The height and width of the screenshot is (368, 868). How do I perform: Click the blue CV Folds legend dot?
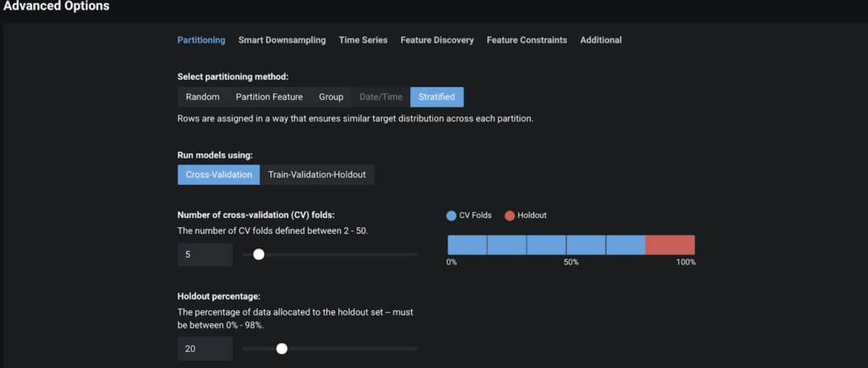click(x=451, y=216)
